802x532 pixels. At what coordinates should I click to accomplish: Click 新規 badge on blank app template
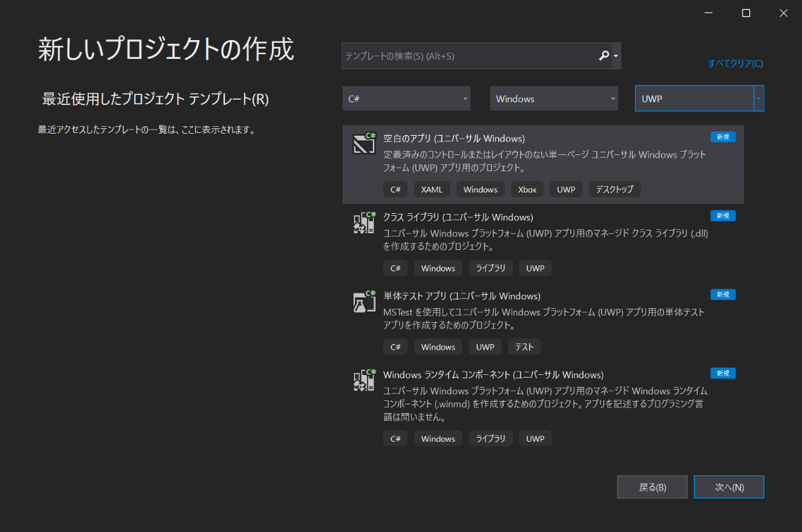(x=723, y=137)
